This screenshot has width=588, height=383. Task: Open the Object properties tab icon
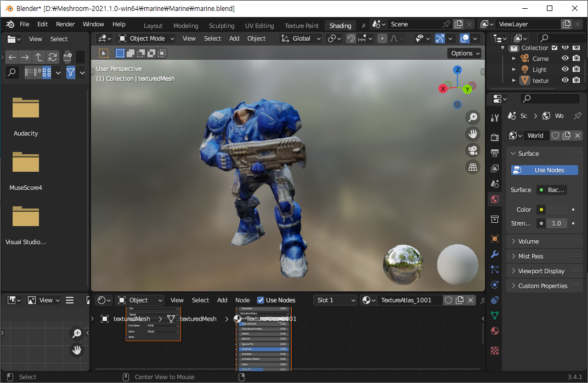pyautogui.click(x=495, y=239)
